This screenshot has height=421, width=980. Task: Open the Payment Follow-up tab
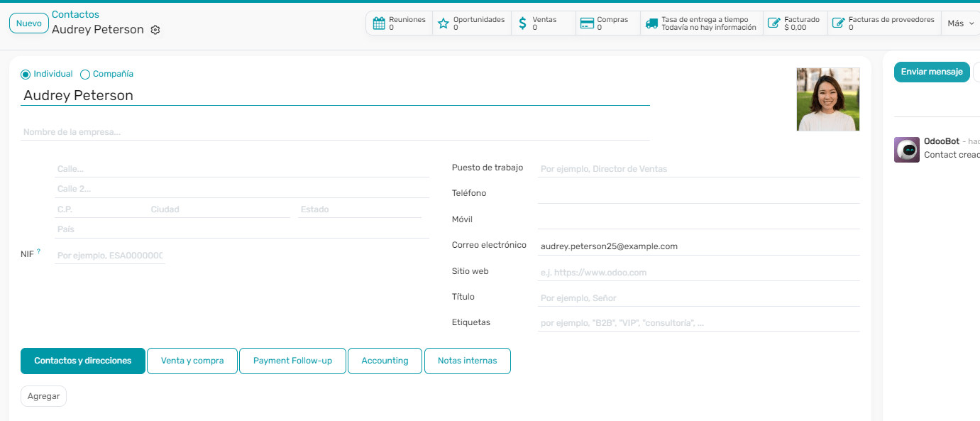292,361
